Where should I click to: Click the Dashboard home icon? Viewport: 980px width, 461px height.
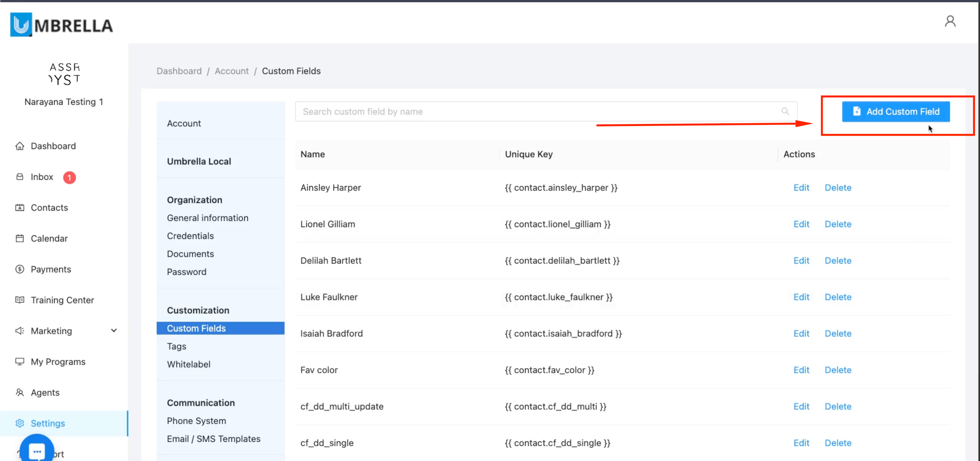[x=20, y=146]
